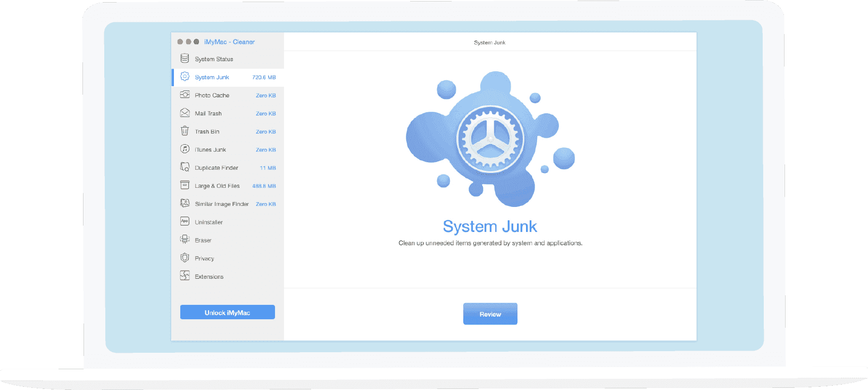Click the 720.6 MB System Junk size
This screenshot has height=390, width=868.
coord(264,78)
